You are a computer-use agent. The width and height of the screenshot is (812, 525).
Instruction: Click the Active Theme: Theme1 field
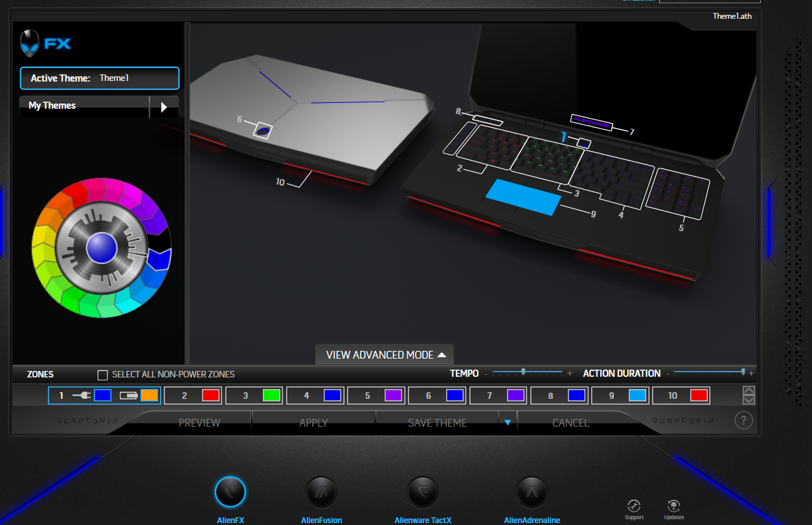point(100,78)
